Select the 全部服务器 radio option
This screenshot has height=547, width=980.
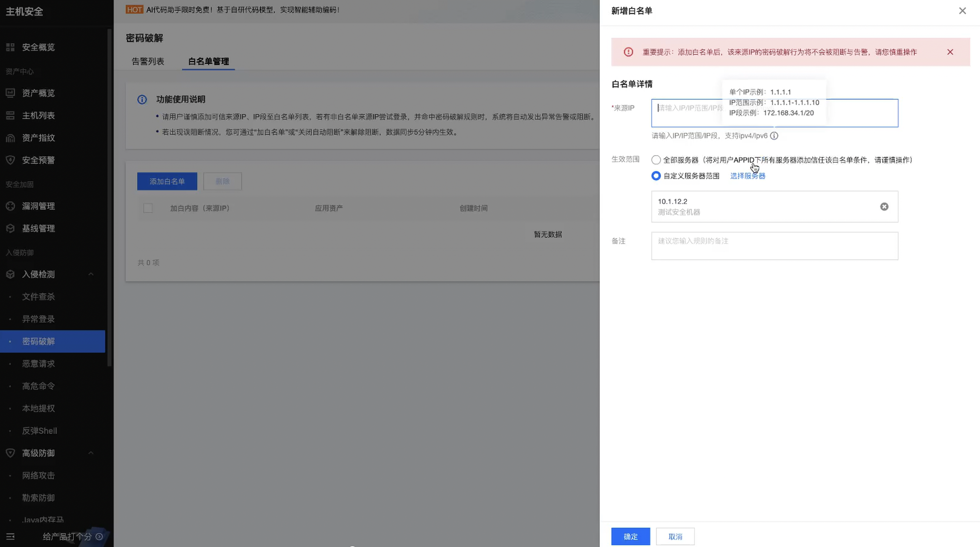[x=655, y=160]
